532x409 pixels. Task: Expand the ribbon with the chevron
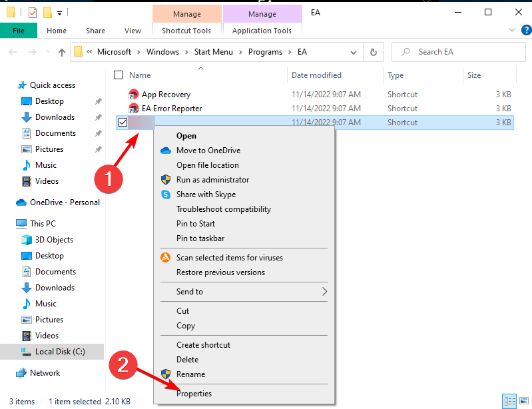(x=512, y=30)
